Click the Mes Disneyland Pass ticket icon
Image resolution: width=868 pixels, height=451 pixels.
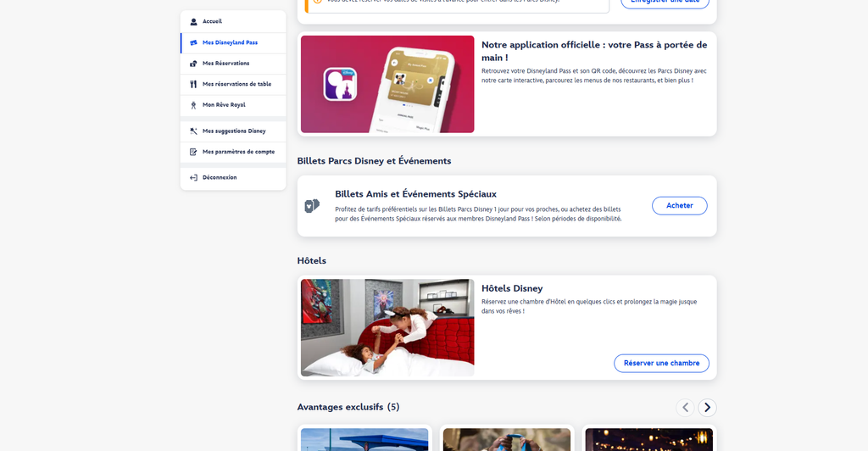pos(193,42)
